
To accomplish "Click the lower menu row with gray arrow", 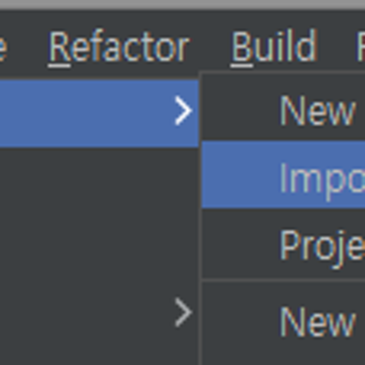I will click(x=99, y=312).
